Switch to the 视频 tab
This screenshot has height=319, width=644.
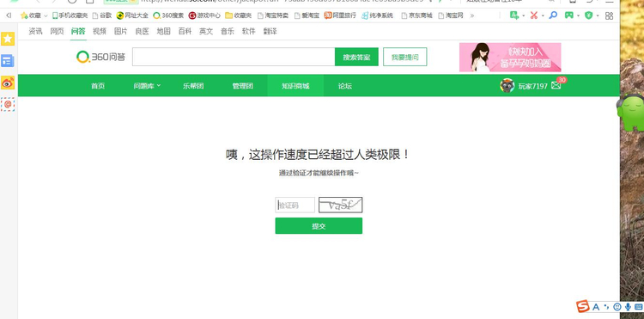click(100, 31)
